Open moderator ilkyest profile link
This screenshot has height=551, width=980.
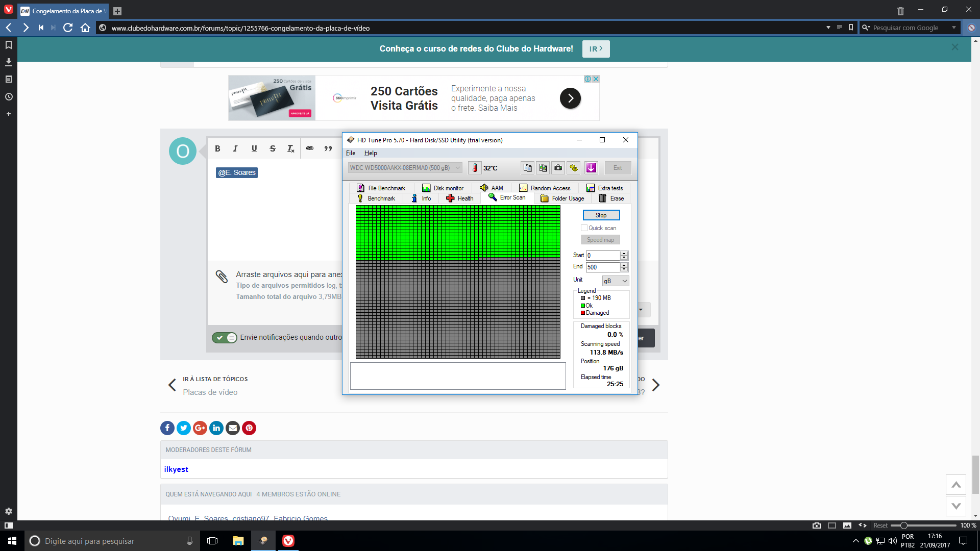click(x=176, y=469)
